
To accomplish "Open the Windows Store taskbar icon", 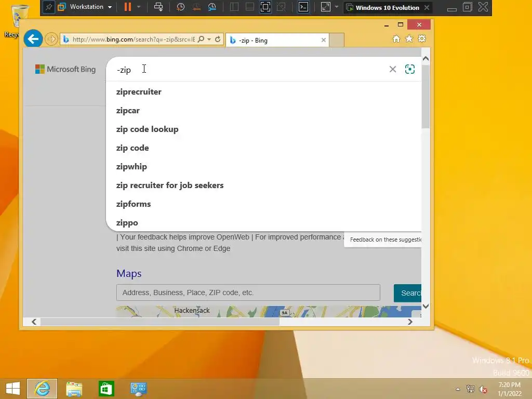I will pyautogui.click(x=106, y=389).
